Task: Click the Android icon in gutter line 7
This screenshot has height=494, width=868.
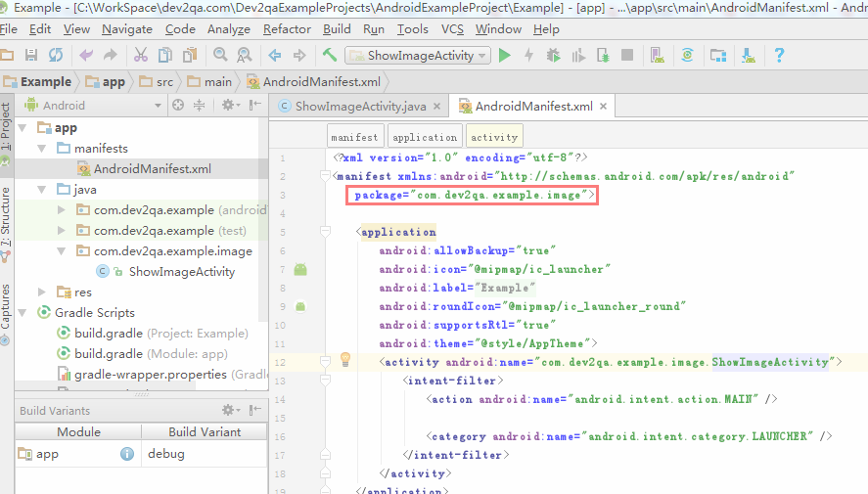Action: 300,269
